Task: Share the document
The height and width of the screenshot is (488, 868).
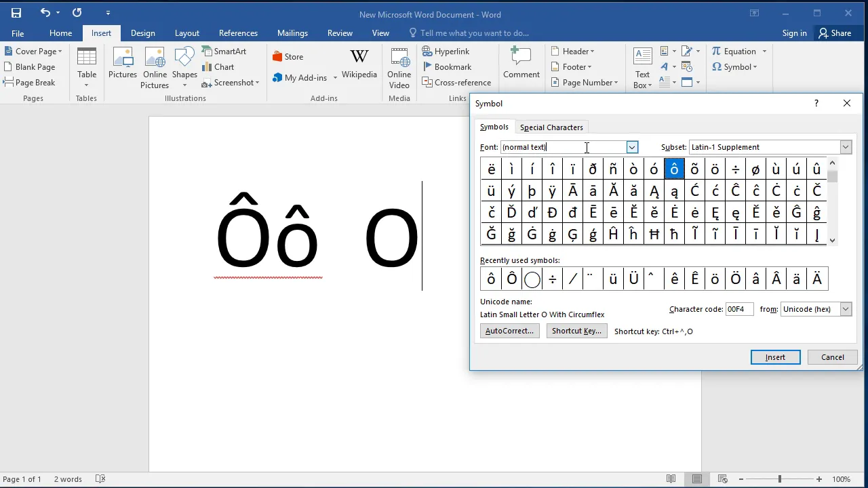Action: click(835, 33)
